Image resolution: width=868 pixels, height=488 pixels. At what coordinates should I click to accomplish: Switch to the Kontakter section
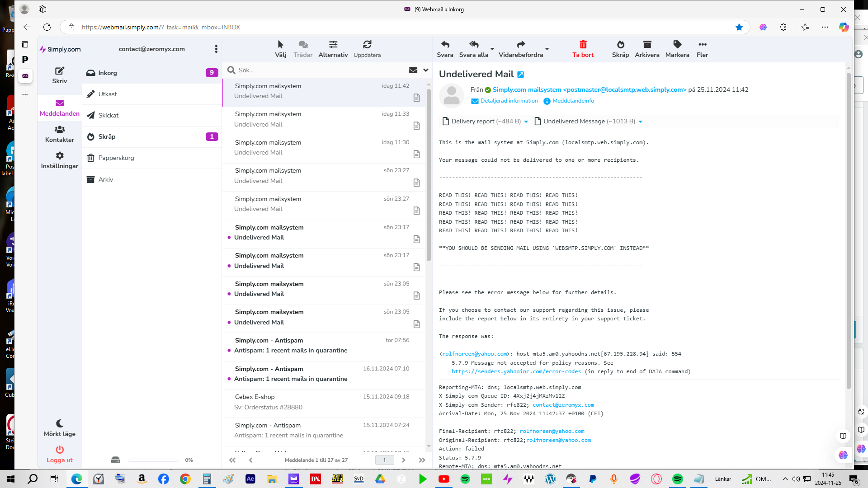click(x=60, y=134)
